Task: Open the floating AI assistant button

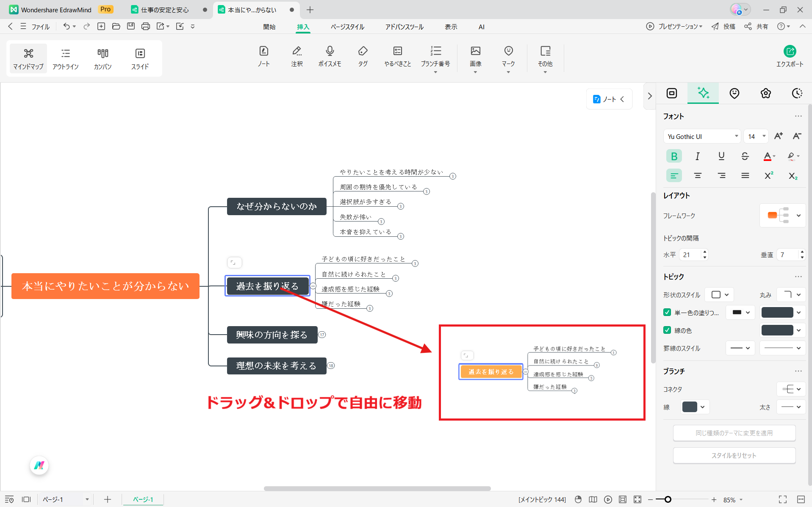Action: [x=39, y=465]
